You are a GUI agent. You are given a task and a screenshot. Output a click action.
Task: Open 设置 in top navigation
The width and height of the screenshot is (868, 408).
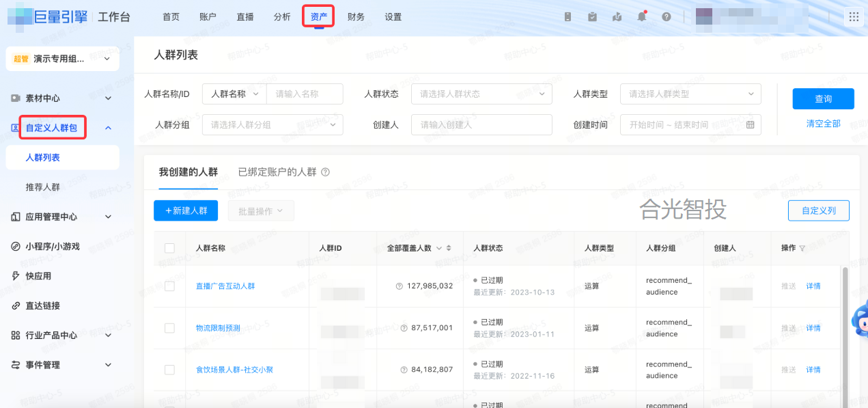coord(393,17)
